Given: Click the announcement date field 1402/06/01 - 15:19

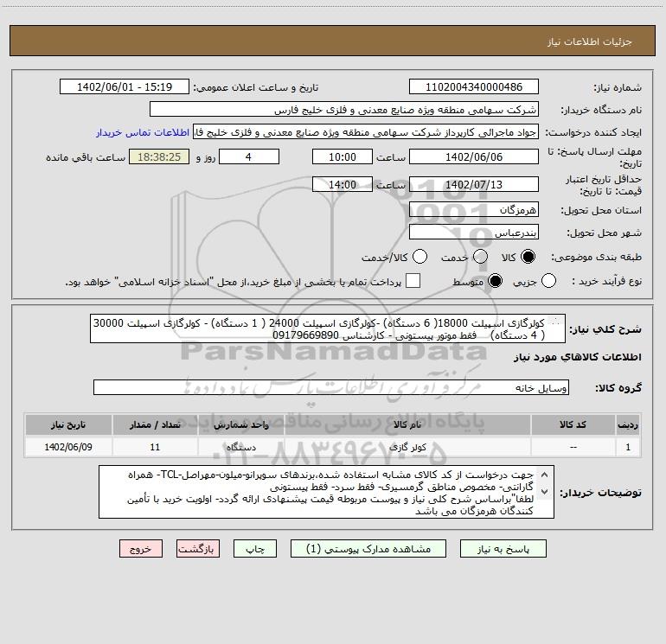Looking at the screenshot, I should (125, 87).
